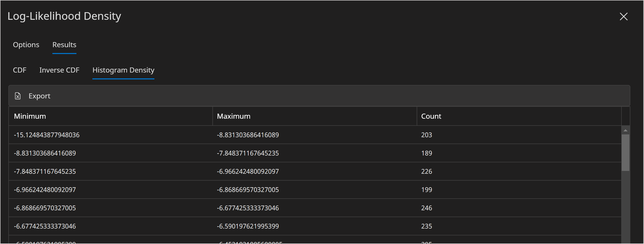Click the table's vertical scrollbar thumb
Image resolution: width=644 pixels, height=244 pixels.
click(625, 152)
